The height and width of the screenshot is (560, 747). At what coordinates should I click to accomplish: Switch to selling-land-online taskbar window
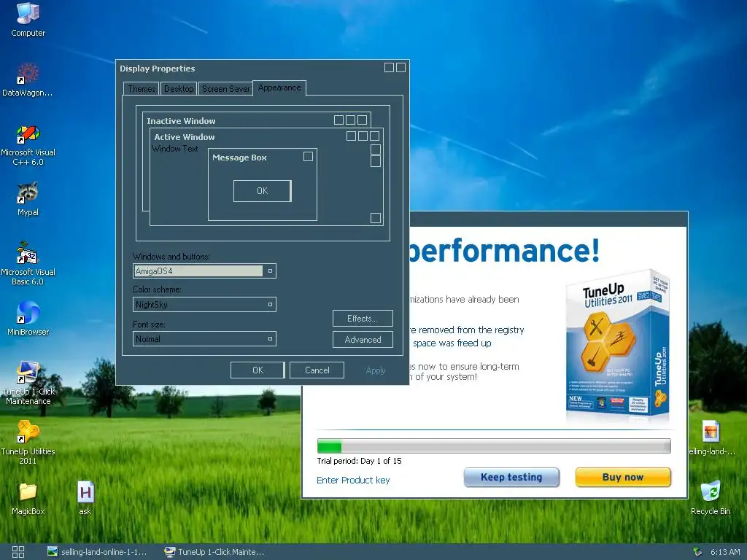97,552
